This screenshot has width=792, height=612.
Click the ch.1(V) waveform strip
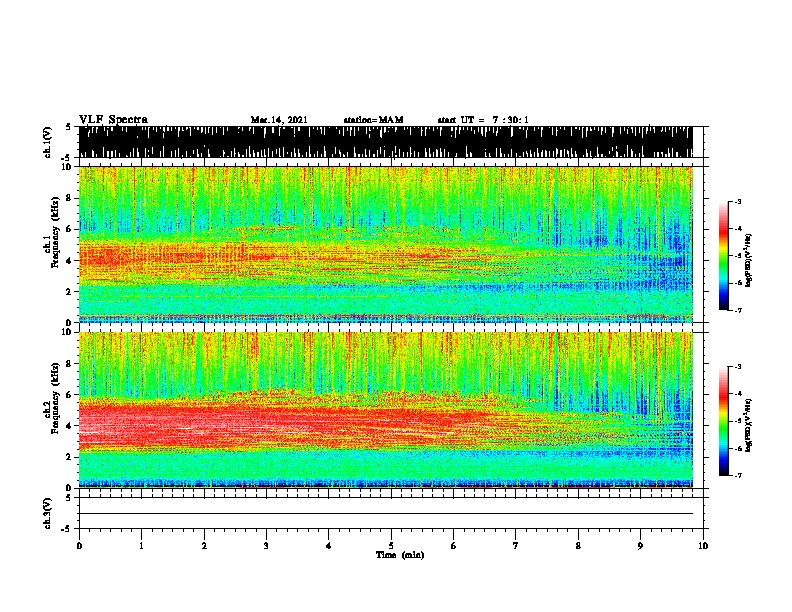coord(386,142)
